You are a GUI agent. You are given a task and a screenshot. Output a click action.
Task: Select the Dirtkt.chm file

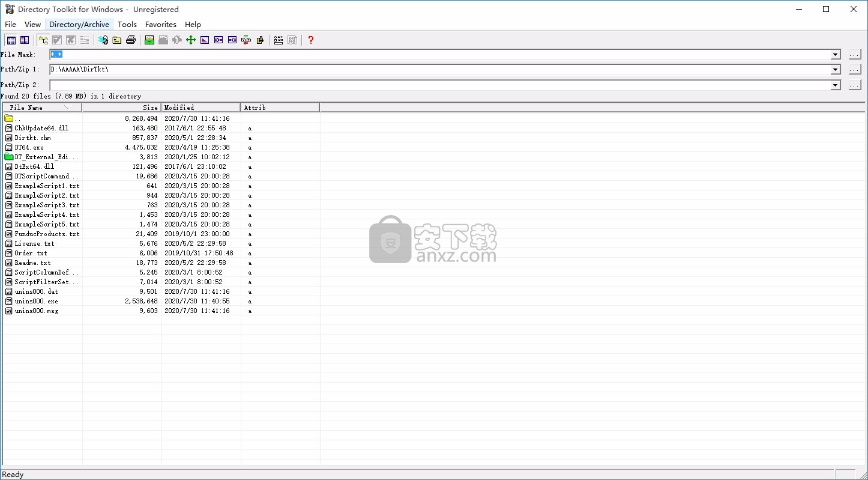coord(33,138)
